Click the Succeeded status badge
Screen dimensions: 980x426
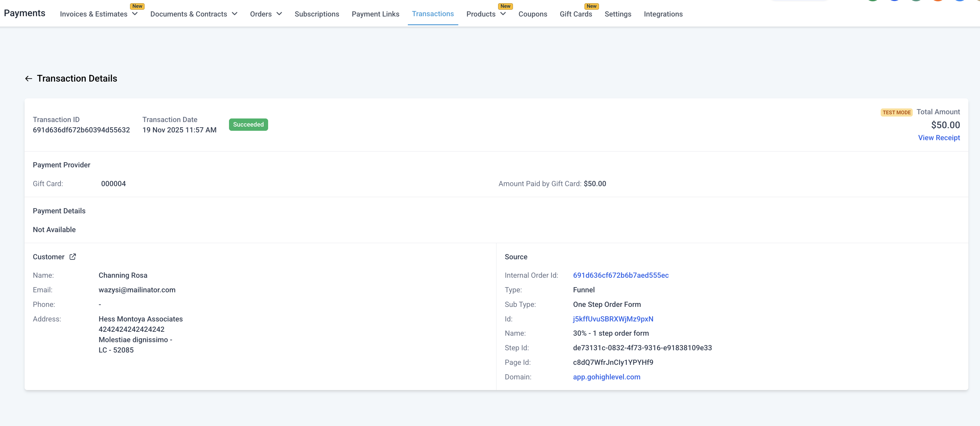coord(248,125)
